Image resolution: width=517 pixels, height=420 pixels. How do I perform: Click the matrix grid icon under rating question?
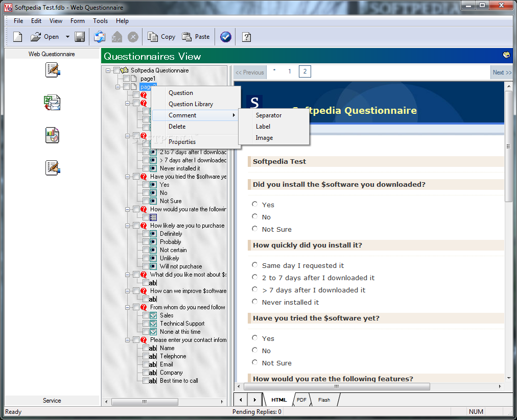click(153, 217)
